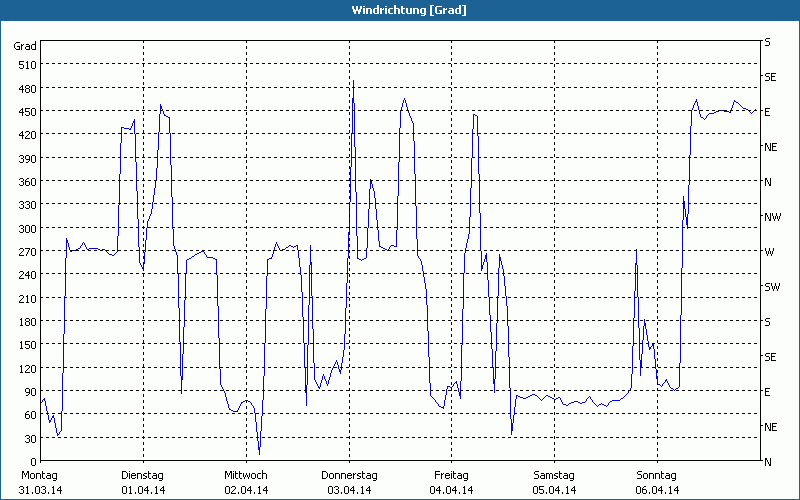Select the Montag day label

click(39, 474)
